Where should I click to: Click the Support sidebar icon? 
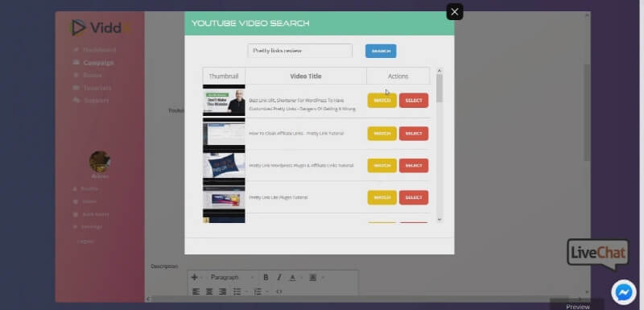click(x=76, y=100)
